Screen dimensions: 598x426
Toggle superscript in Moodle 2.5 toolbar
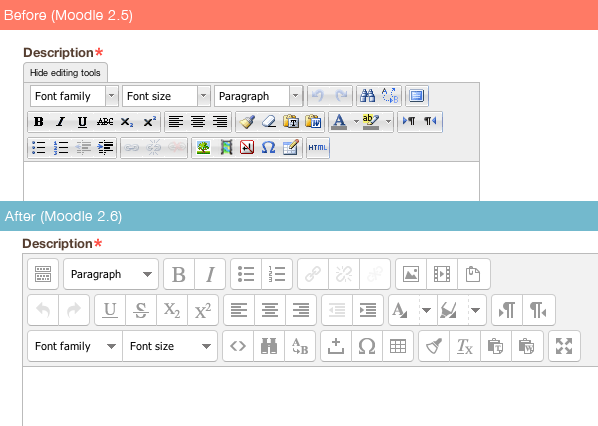click(149, 122)
